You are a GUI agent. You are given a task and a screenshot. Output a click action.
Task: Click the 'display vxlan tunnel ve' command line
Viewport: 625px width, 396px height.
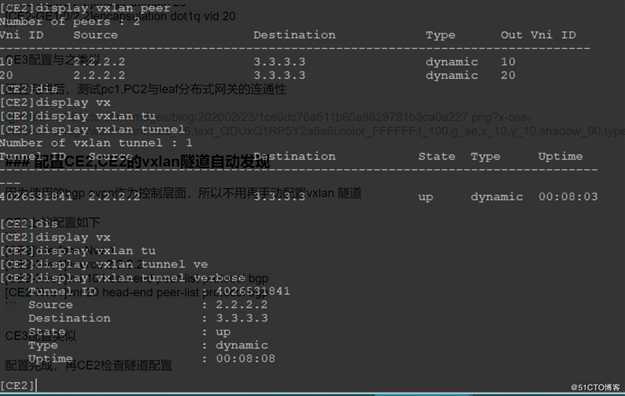point(104,264)
